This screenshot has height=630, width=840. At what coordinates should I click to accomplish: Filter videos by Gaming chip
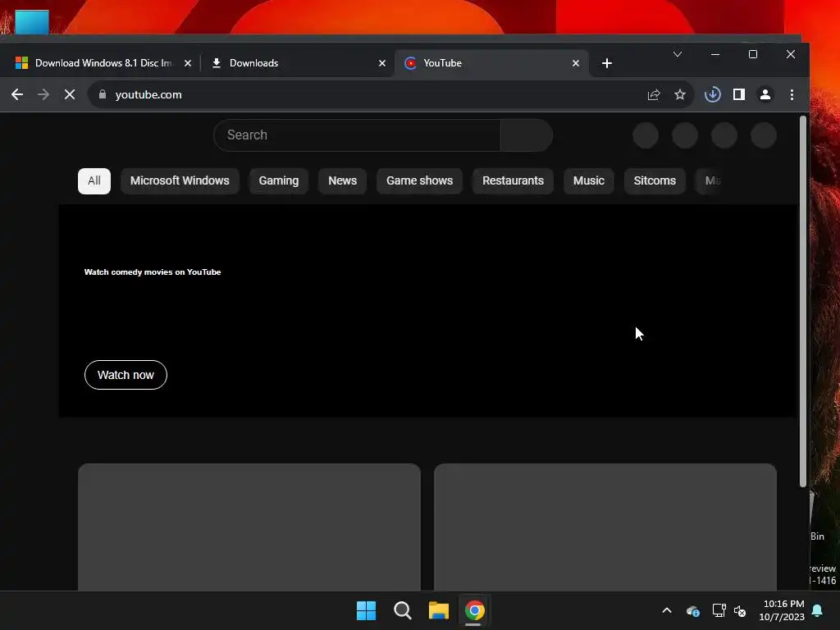[279, 181]
